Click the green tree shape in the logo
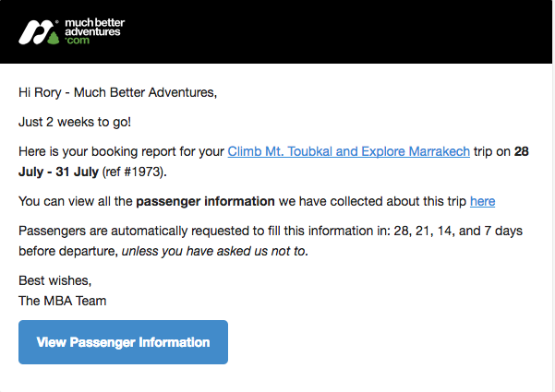The image size is (555, 392). pyautogui.click(x=53, y=39)
